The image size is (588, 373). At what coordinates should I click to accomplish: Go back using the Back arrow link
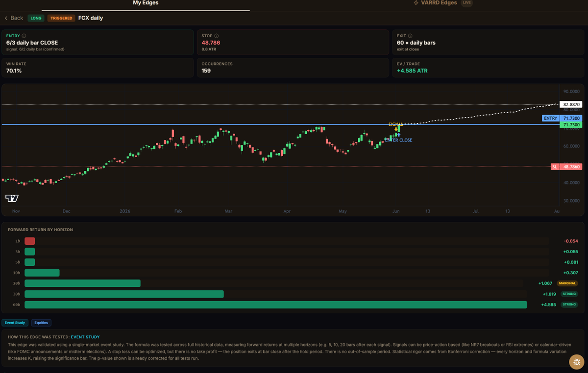click(x=14, y=18)
